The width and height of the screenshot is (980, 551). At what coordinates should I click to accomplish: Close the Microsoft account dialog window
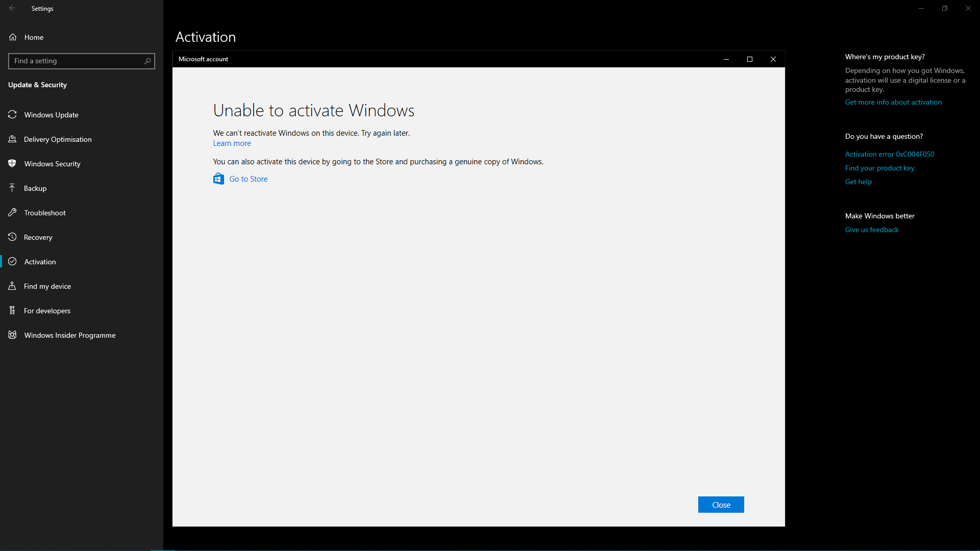pyautogui.click(x=773, y=59)
